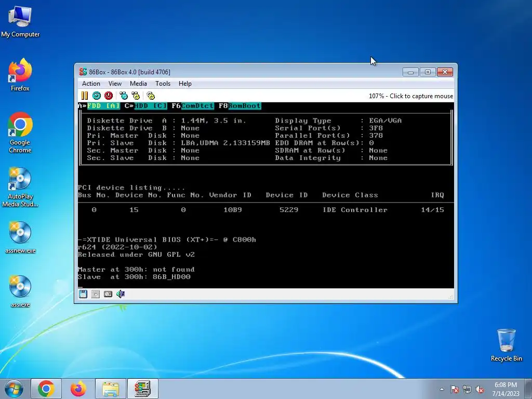Maximize the 86Box window

click(428, 72)
